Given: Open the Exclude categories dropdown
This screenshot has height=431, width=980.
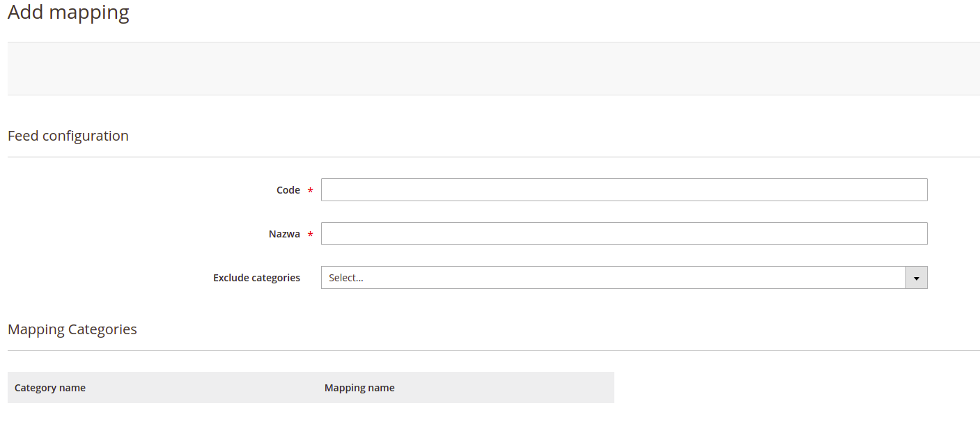Looking at the screenshot, I should click(624, 278).
